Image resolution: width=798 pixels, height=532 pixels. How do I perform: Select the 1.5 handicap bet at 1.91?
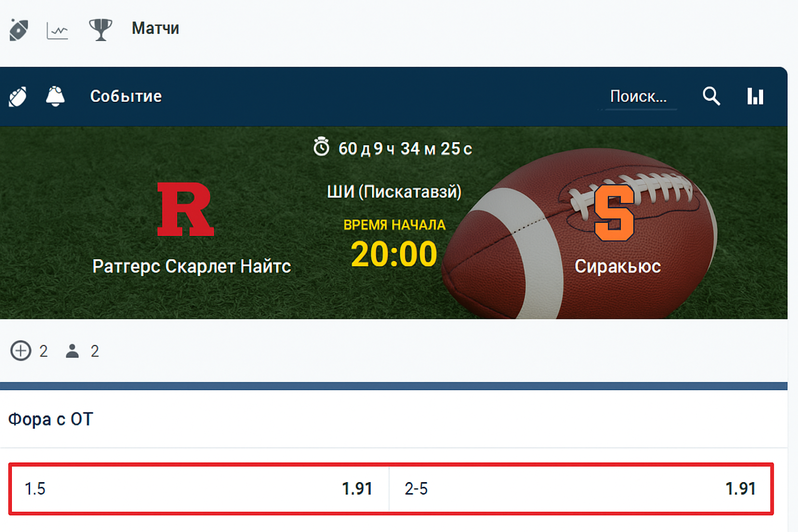(x=199, y=489)
